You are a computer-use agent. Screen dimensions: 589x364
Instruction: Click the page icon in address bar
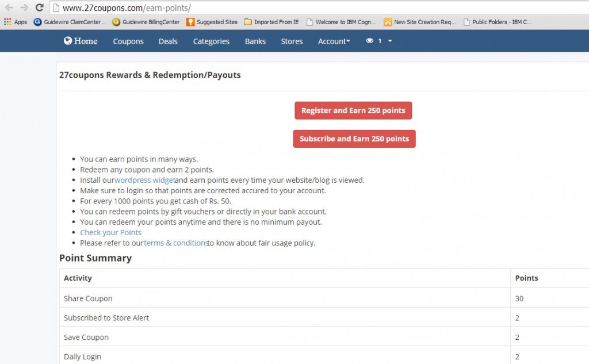[x=56, y=7]
